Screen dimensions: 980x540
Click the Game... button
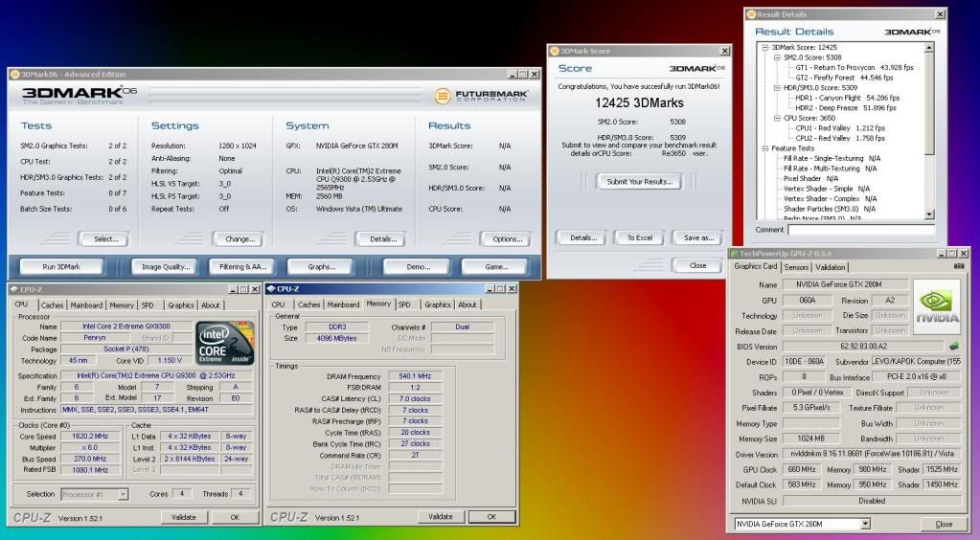[x=495, y=267]
